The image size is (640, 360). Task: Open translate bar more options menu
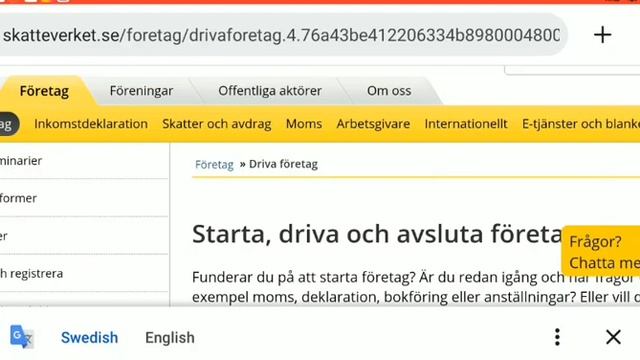tap(557, 337)
